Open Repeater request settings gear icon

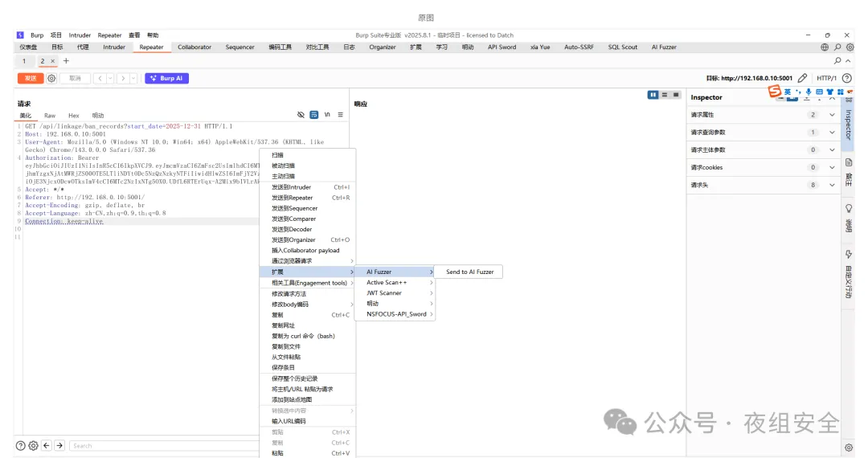point(51,78)
